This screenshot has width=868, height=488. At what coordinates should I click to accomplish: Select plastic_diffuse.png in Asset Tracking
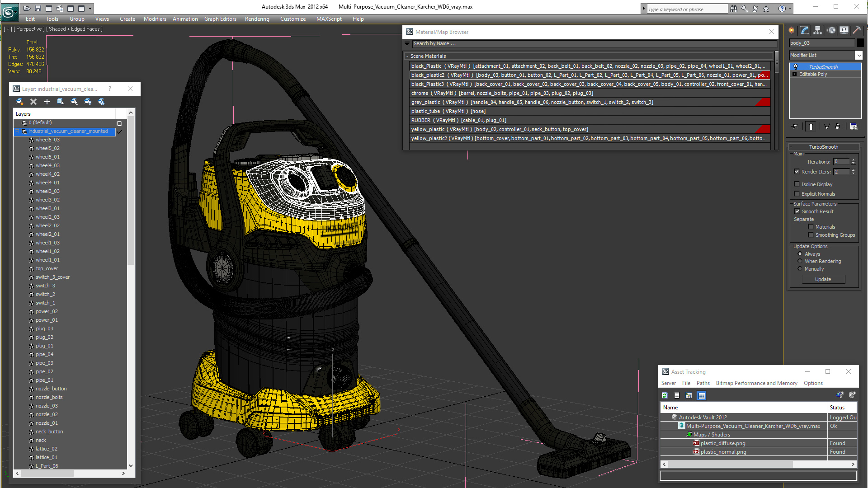pos(723,443)
